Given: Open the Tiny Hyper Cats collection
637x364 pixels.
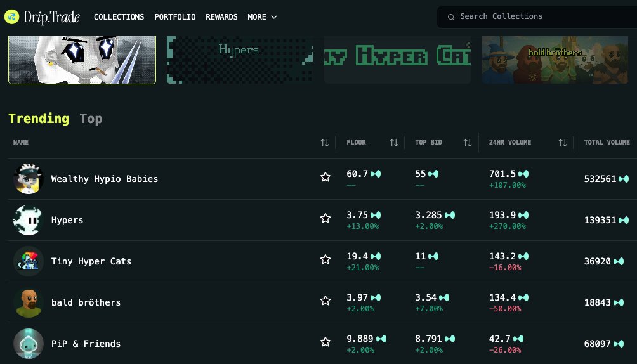Looking at the screenshot, I should click(91, 261).
